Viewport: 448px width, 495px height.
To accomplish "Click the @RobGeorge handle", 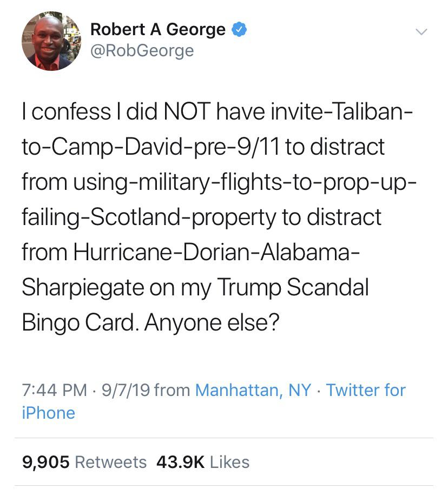I will (142, 51).
